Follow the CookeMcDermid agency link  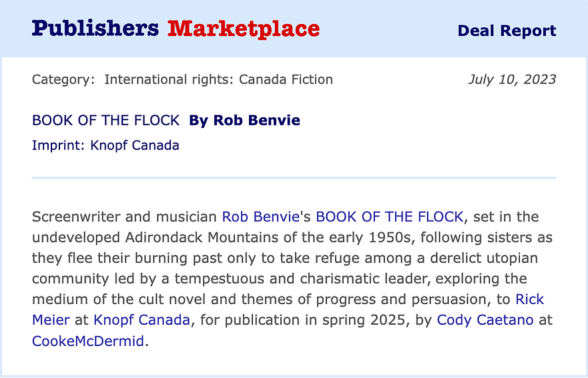click(87, 341)
